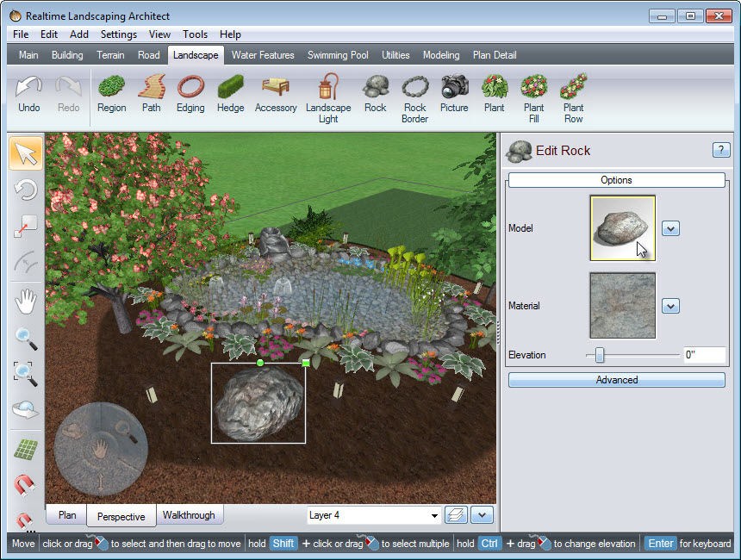Click the Redo arrow icon

(69, 87)
